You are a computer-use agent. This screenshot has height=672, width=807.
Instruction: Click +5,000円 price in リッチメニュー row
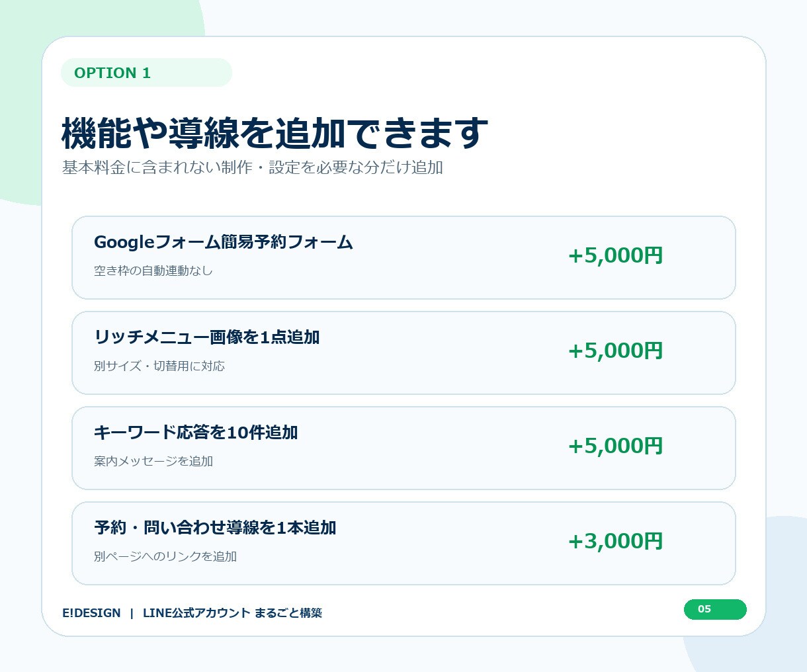[615, 351]
